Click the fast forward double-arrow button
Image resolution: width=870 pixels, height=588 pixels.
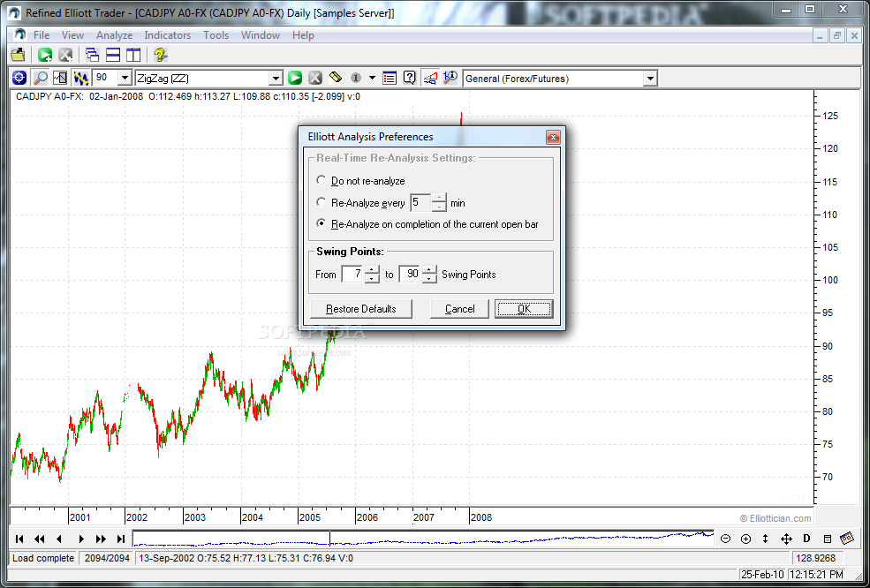tap(101, 539)
